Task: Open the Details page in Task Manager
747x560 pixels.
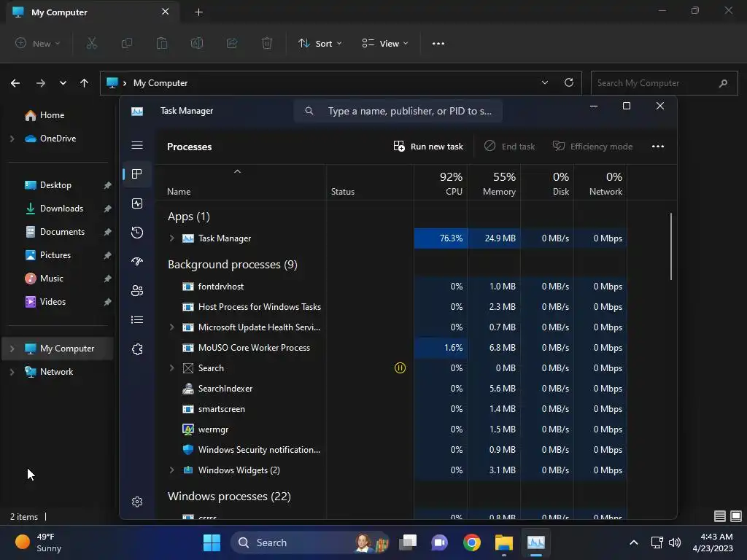Action: 137,320
